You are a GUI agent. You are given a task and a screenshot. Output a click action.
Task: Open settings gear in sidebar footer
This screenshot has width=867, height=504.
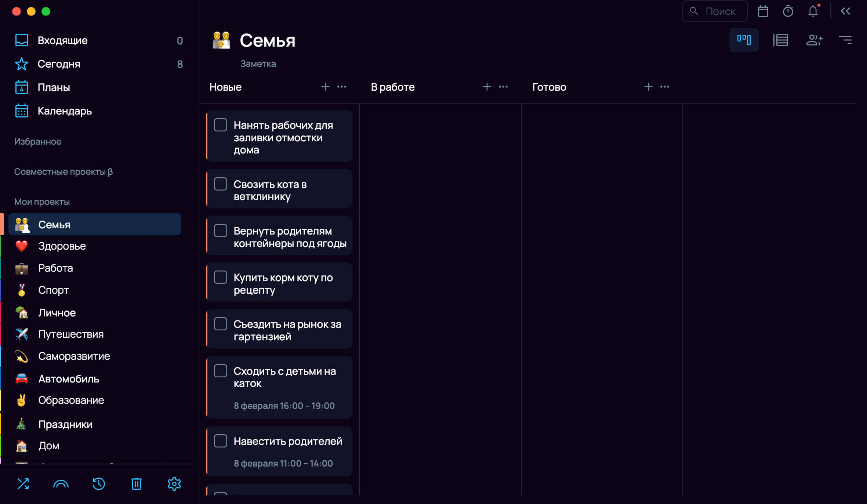[174, 484]
